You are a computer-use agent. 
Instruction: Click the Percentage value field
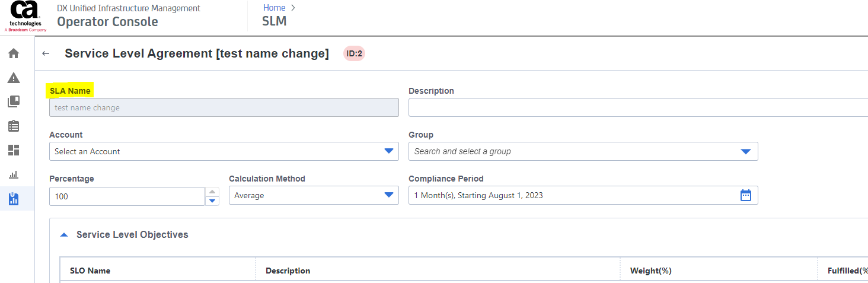tap(127, 196)
